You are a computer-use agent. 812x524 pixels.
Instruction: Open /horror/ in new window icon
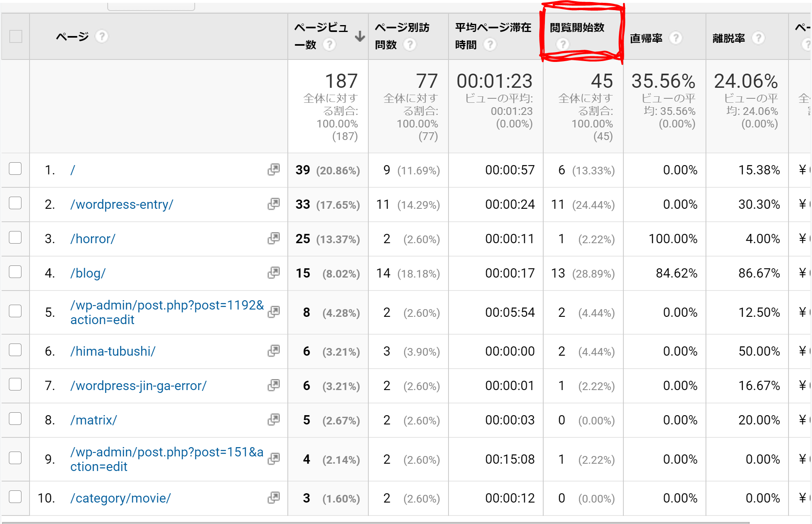(x=274, y=238)
